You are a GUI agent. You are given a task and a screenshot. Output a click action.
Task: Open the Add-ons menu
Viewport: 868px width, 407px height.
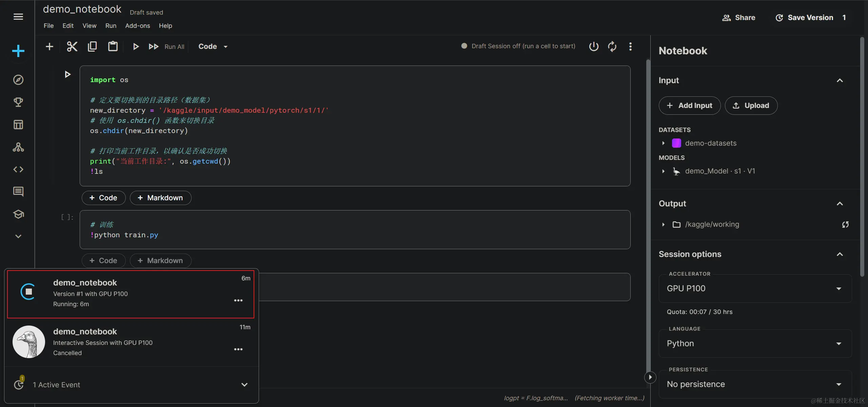coord(137,26)
